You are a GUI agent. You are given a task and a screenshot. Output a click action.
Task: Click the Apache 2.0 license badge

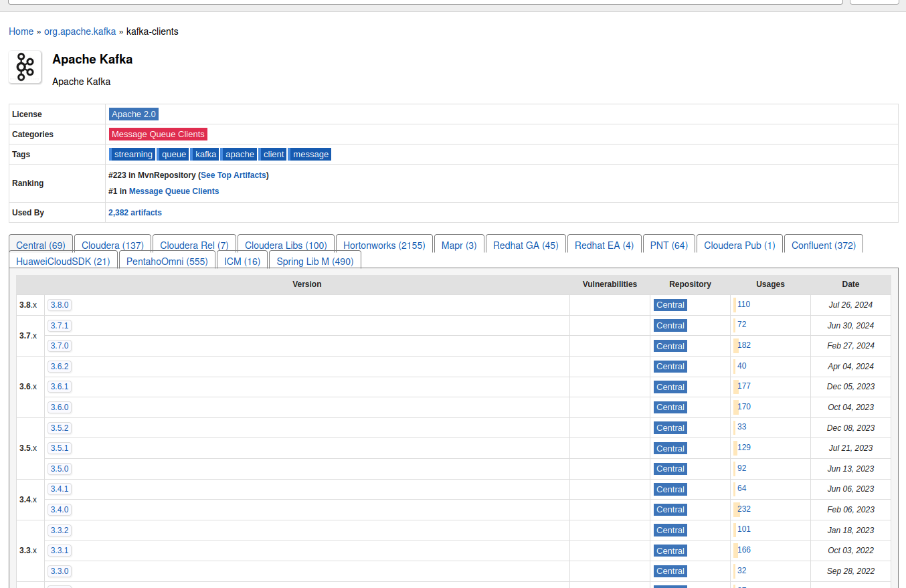(x=134, y=114)
